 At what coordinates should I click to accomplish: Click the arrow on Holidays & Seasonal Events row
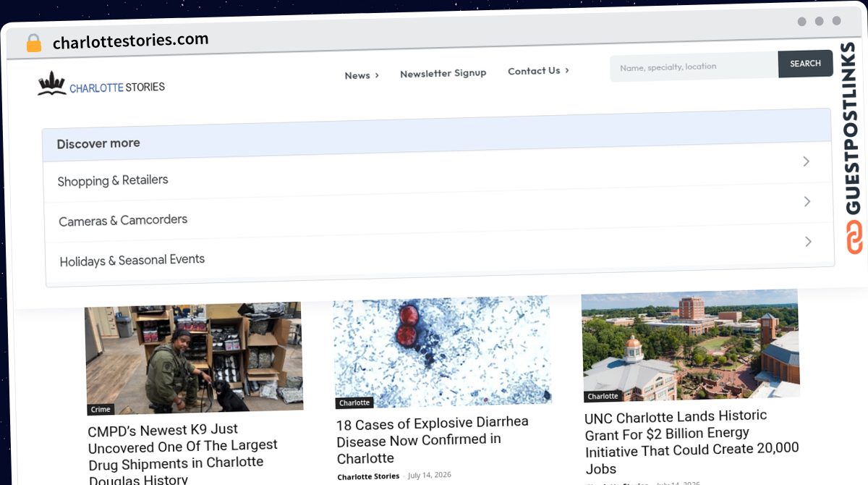tap(809, 241)
